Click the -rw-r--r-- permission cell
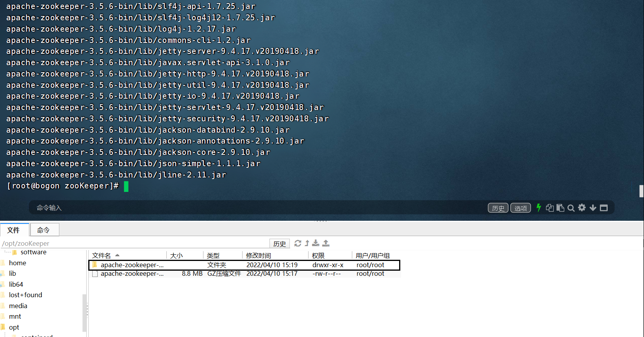 (x=327, y=274)
